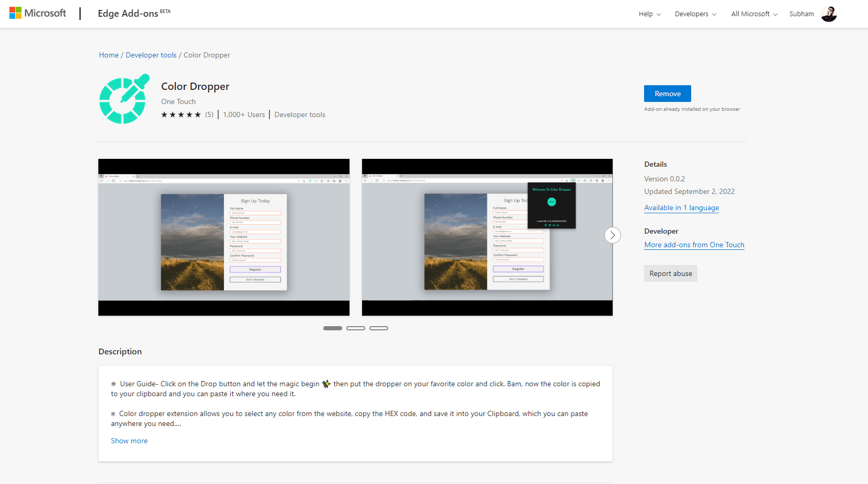Open Available in 1 language link
This screenshot has width=868, height=484.
point(682,208)
